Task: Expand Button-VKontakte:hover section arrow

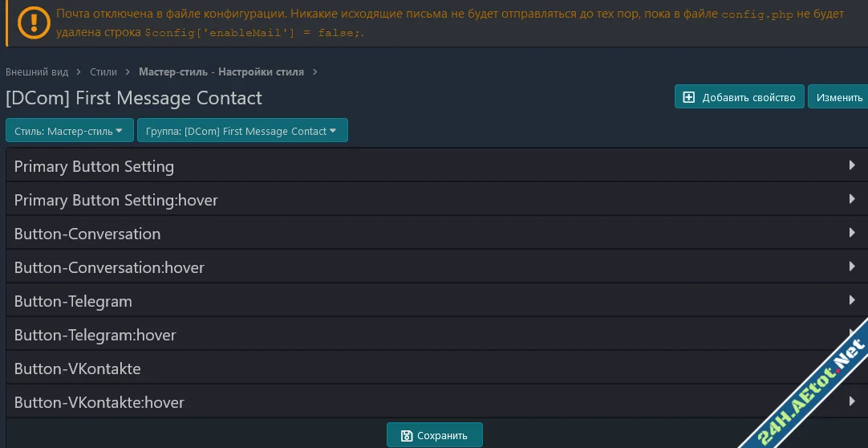Action: click(x=852, y=401)
